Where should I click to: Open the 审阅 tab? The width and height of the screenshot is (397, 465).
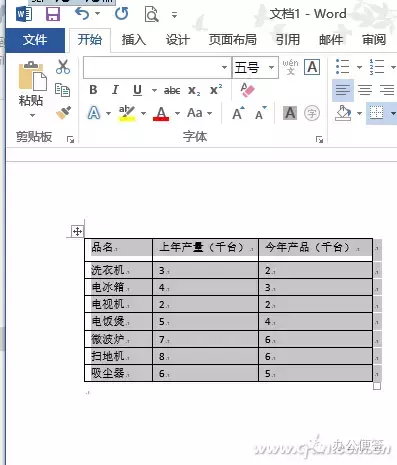[374, 40]
